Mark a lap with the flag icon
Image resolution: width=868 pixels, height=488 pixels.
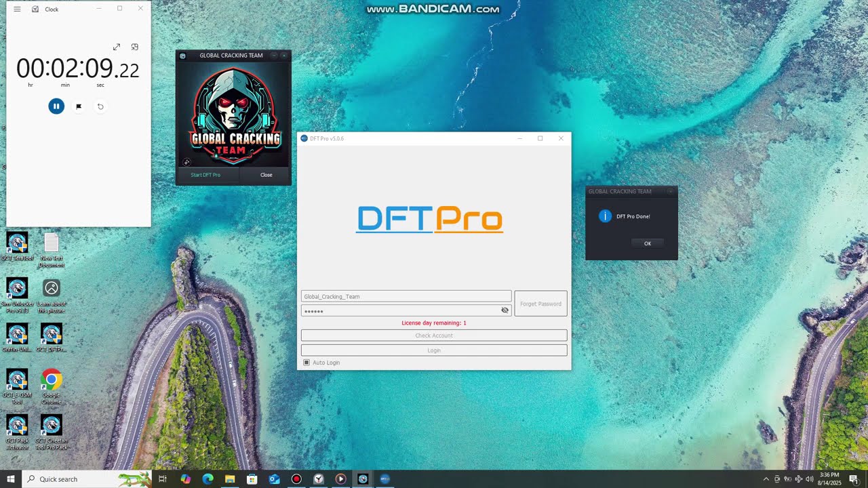pyautogui.click(x=79, y=106)
